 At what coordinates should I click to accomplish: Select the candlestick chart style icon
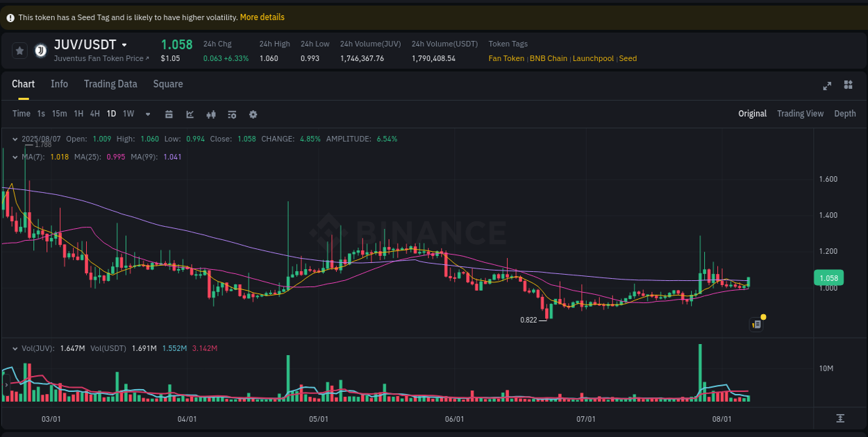pos(211,114)
